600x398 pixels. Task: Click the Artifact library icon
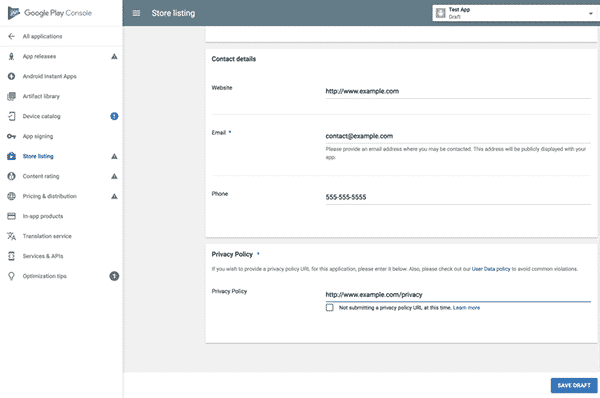11,96
